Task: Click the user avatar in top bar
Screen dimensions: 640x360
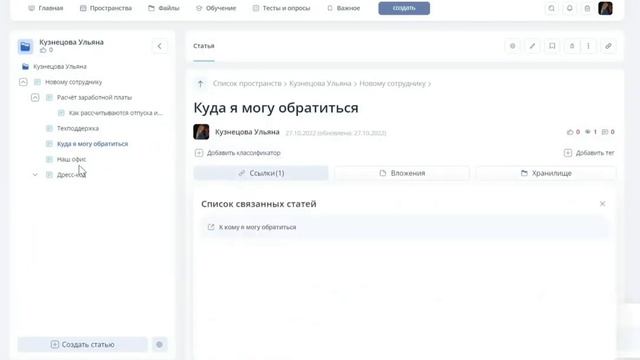Action: pyautogui.click(x=605, y=8)
